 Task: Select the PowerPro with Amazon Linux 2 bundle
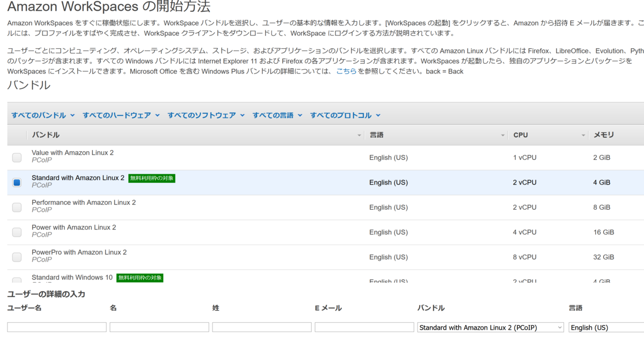click(x=17, y=257)
